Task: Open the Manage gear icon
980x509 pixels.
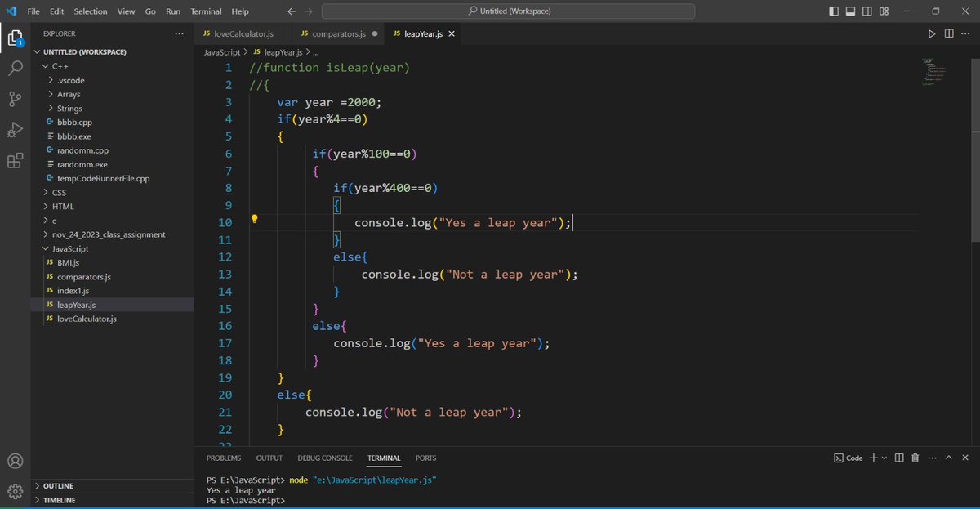Action: click(x=15, y=491)
